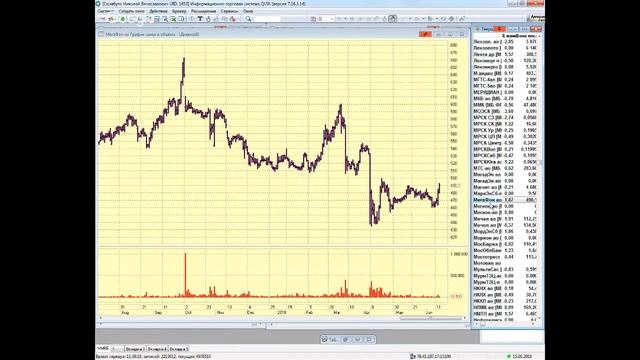640x360 pixels.
Task: Select the МКБ ао row
Action: tap(506, 98)
